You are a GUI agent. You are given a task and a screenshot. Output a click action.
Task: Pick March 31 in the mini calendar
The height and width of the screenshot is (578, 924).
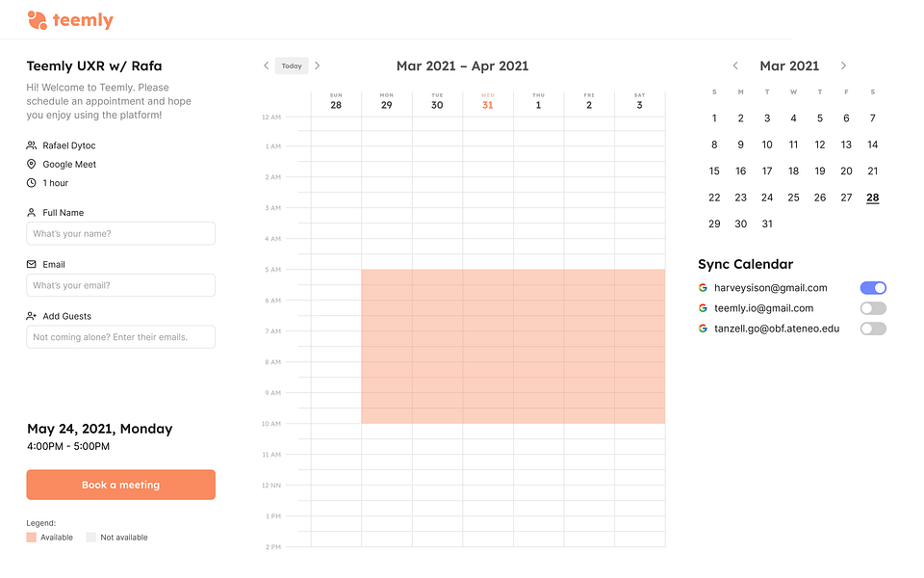767,224
